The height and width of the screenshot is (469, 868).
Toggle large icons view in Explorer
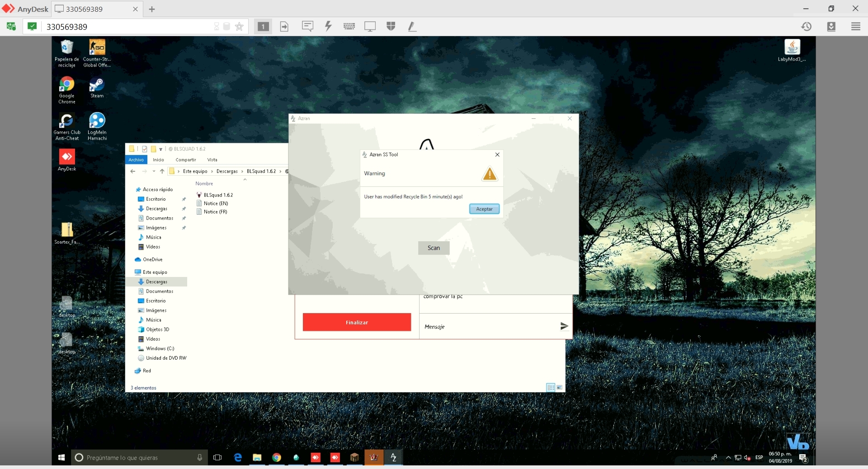[x=560, y=387]
